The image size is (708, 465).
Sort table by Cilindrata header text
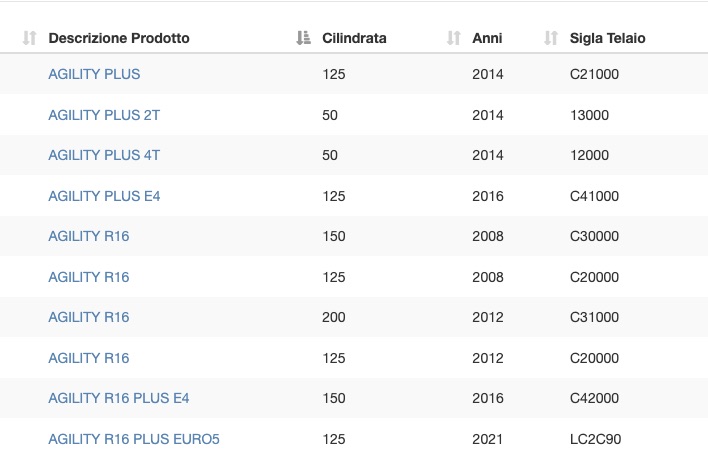point(354,38)
